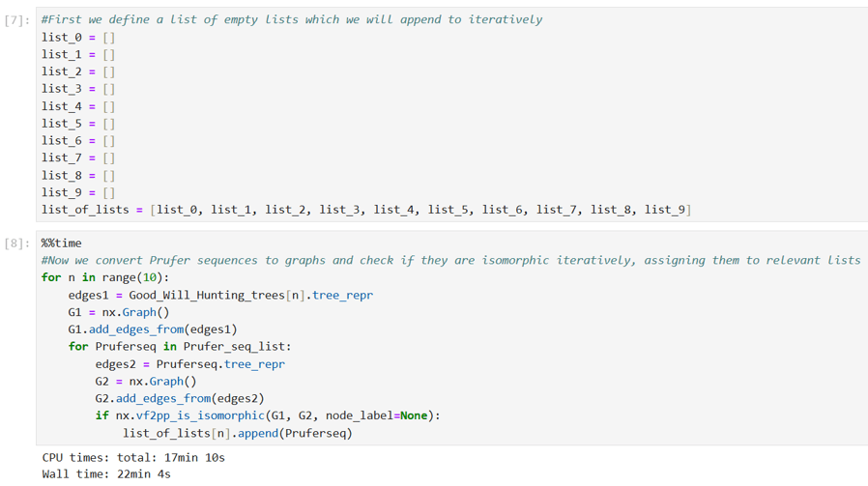Image resolution: width=868 pixels, height=486 pixels.
Task: Click the first comment about empty lists
Action: 292,19
